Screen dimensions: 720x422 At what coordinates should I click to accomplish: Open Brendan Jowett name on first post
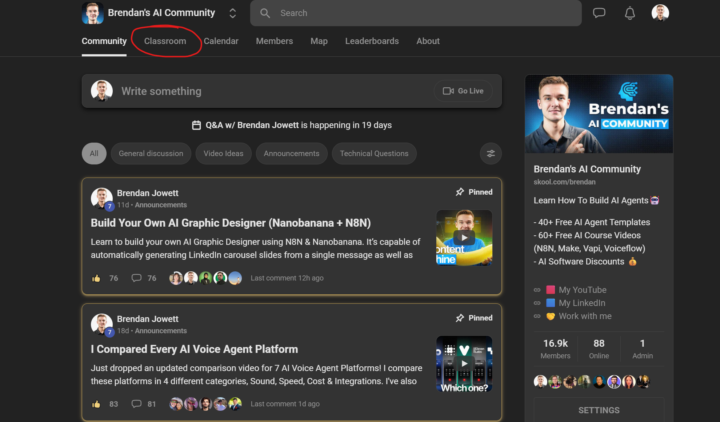point(147,193)
